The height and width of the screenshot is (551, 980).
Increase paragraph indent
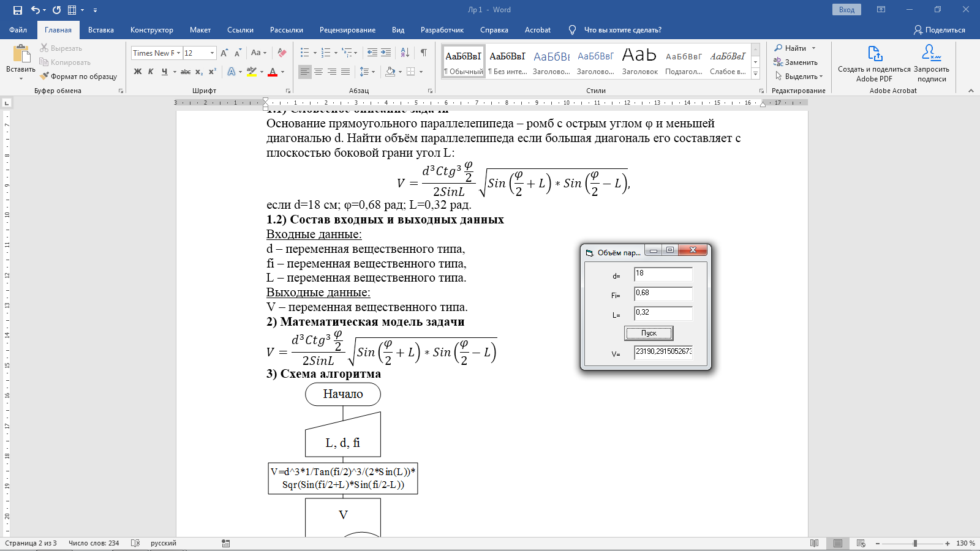pos(386,53)
